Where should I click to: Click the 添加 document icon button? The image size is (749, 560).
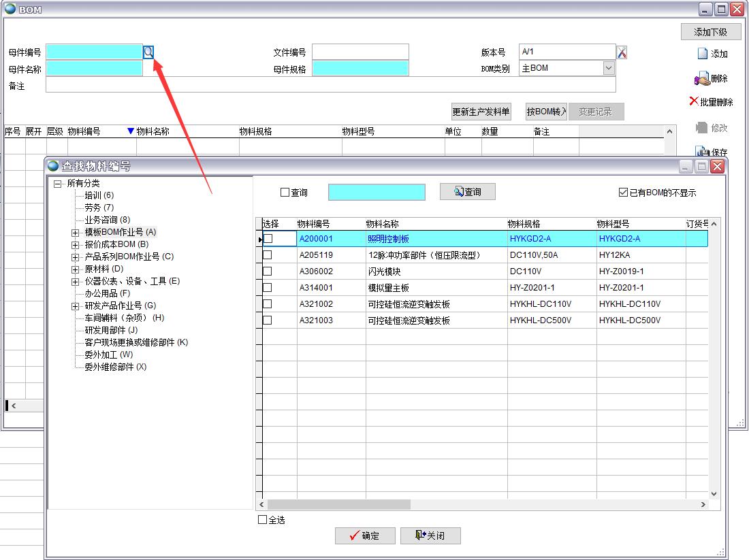coord(703,54)
